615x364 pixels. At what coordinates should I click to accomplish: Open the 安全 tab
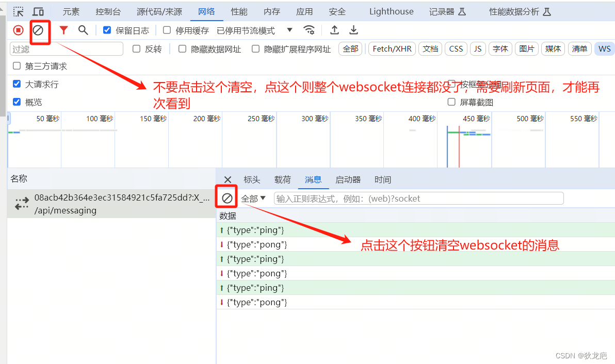pyautogui.click(x=337, y=12)
